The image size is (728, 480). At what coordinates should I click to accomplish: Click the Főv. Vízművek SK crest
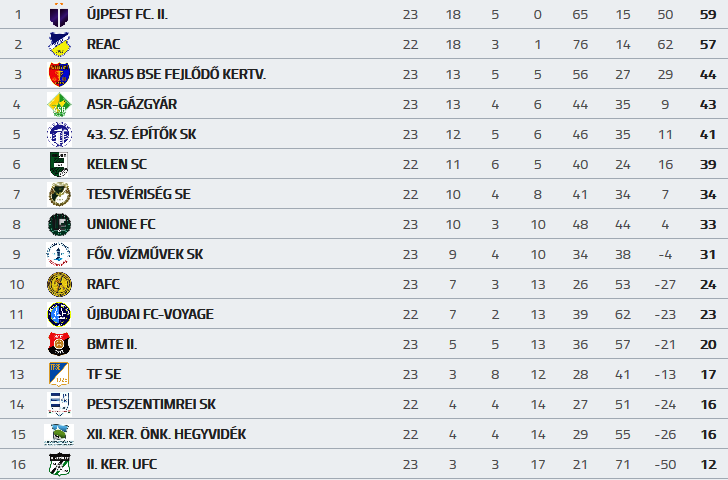pos(60,254)
